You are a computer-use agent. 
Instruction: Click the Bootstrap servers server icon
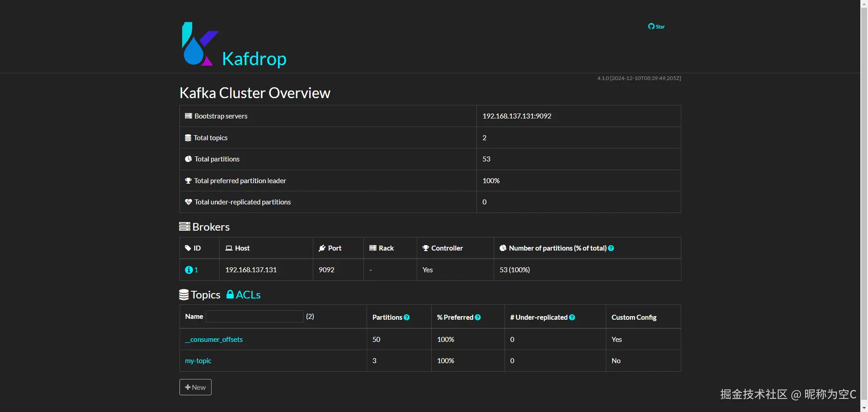pos(189,116)
